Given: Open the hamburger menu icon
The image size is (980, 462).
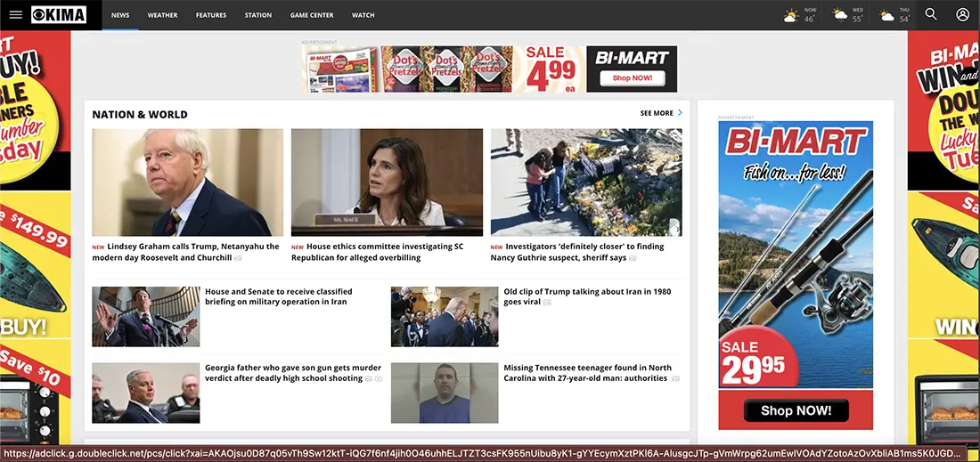Looking at the screenshot, I should click(16, 14).
